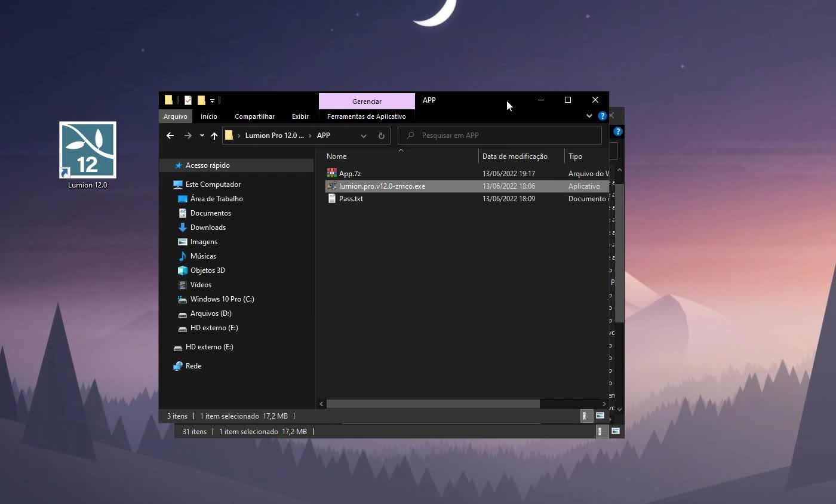Refresh the APP folder view

(x=382, y=136)
